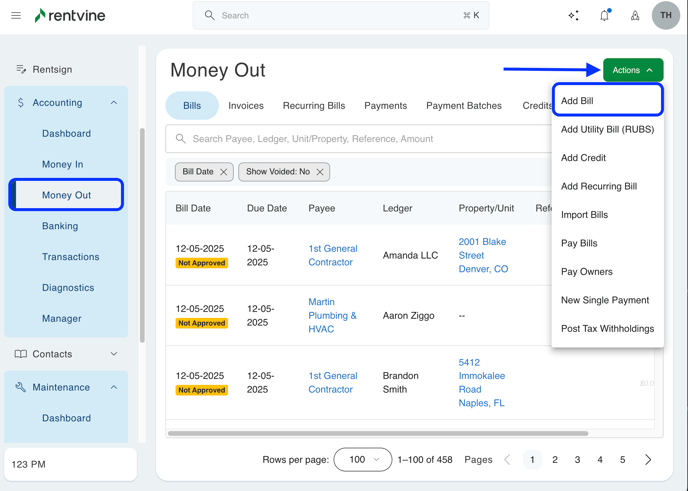Remove the Bill Date filter chip

click(224, 172)
